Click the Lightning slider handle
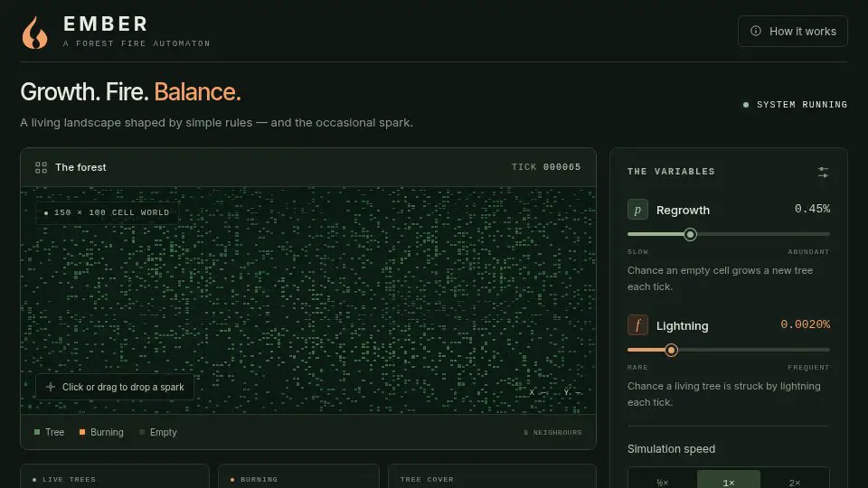Image resolution: width=868 pixels, height=488 pixels. 671,351
